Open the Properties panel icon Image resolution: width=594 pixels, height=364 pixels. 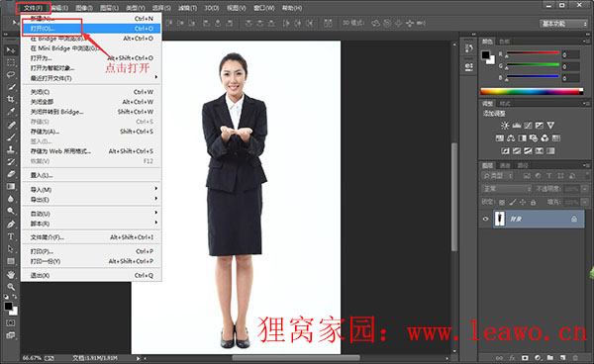click(x=469, y=66)
